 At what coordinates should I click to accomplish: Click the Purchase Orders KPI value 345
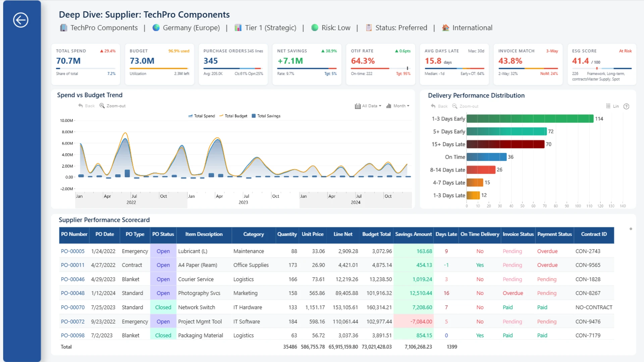[x=211, y=61]
